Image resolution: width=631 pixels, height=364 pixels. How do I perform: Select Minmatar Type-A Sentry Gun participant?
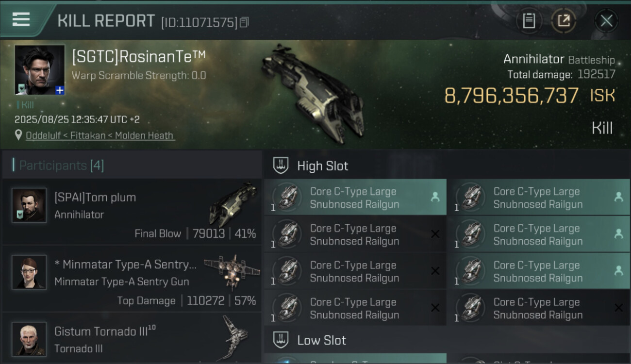131,280
